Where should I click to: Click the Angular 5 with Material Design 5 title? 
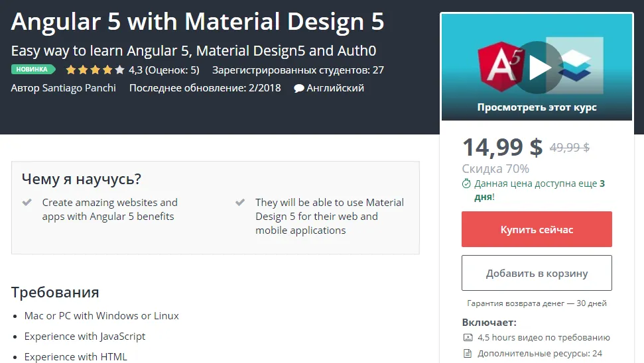coord(198,22)
